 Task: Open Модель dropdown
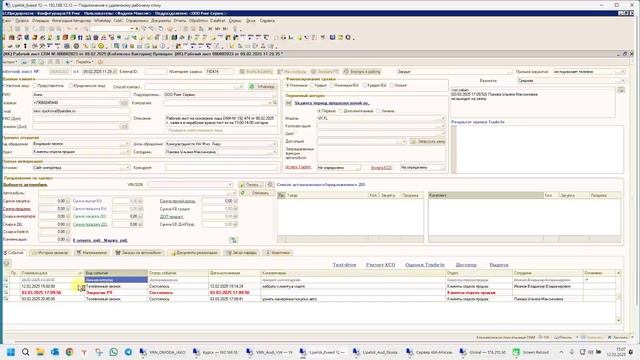[442, 118]
